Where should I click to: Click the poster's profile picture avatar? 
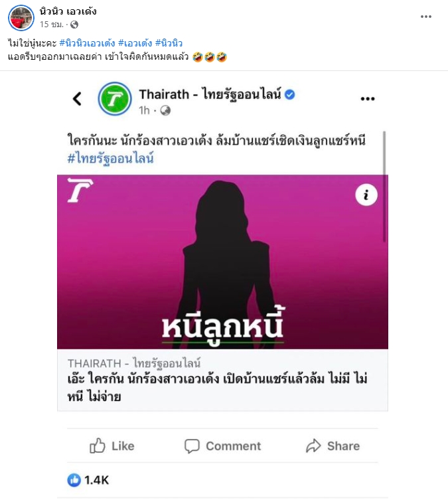coord(21,18)
